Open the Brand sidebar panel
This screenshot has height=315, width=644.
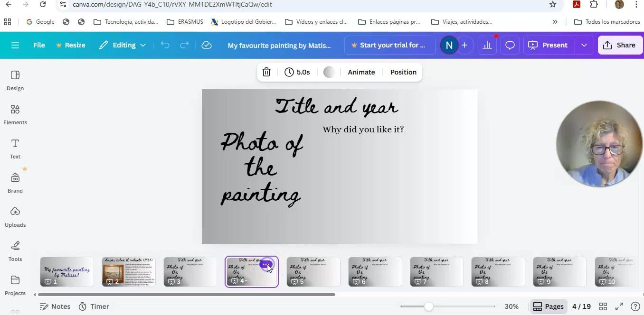click(x=15, y=183)
